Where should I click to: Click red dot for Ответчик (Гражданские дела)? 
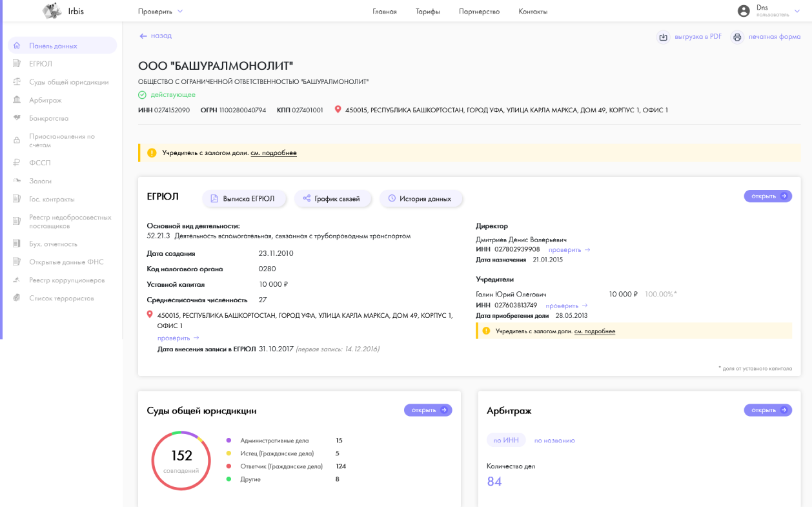pyautogui.click(x=228, y=466)
